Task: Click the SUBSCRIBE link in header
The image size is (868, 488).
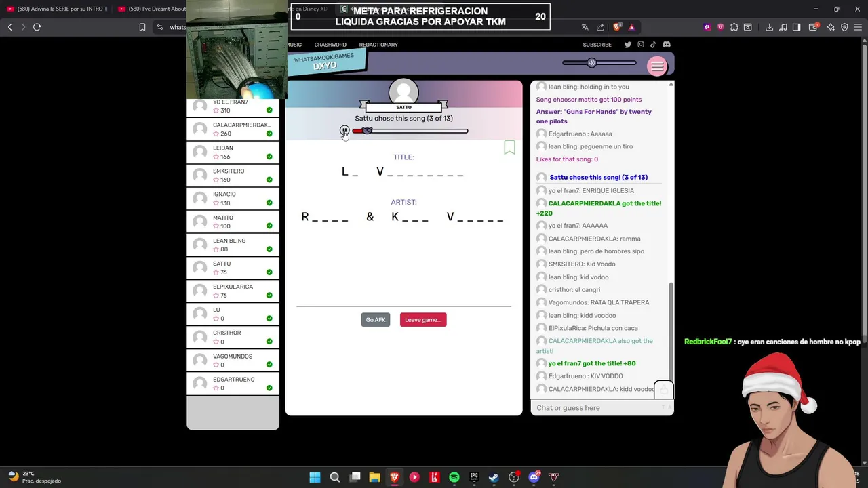Action: click(597, 45)
